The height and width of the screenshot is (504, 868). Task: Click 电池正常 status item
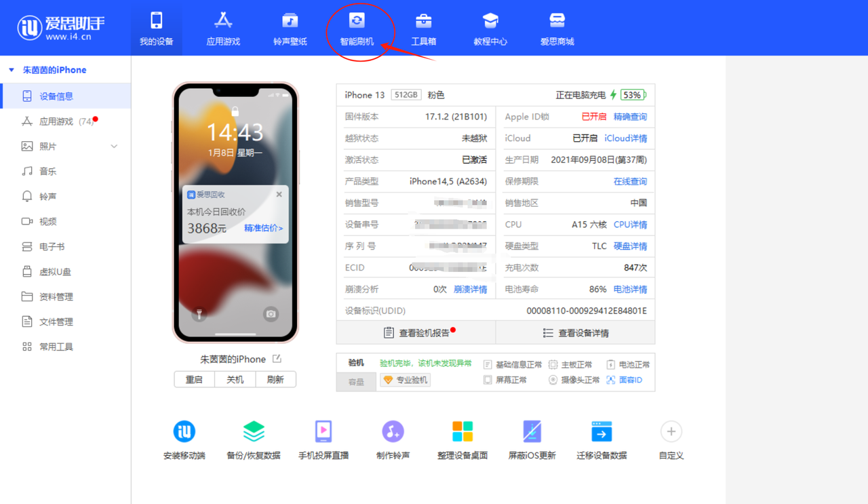(x=629, y=364)
